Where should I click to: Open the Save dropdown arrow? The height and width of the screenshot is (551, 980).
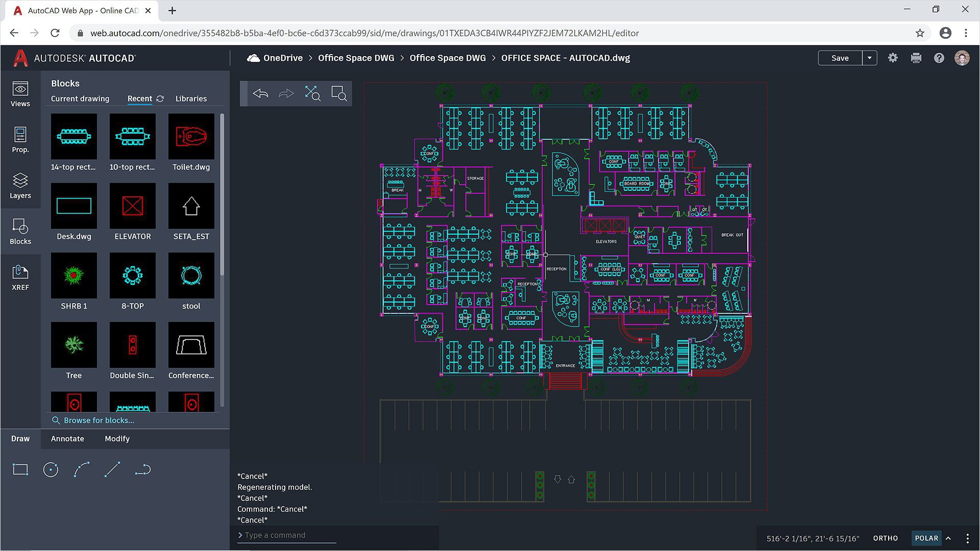869,58
